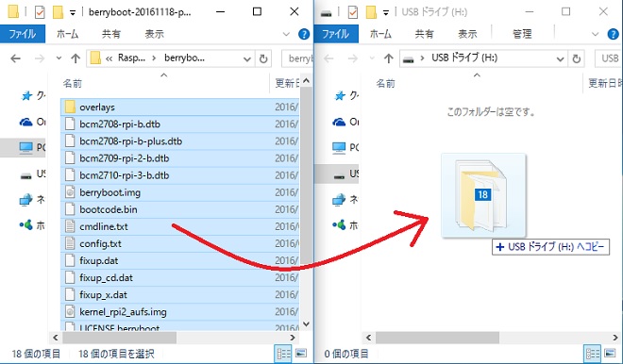Refresh the berryboot folder view
This screenshot has width=623, height=364.
point(263,59)
